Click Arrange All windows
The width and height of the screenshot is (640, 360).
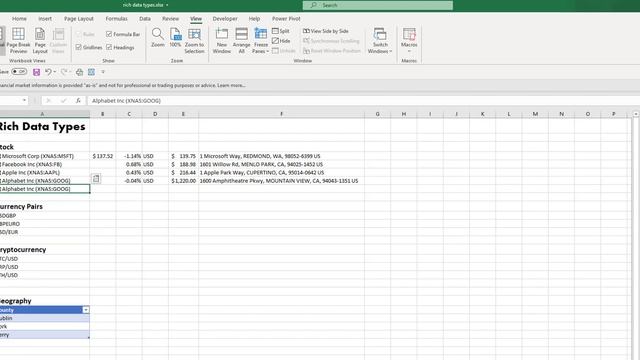[x=242, y=40]
